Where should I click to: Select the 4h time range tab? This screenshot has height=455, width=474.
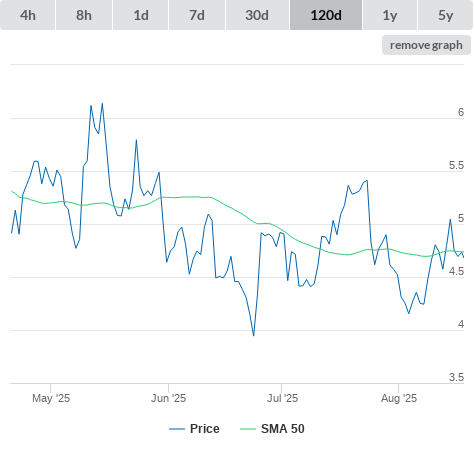point(28,15)
